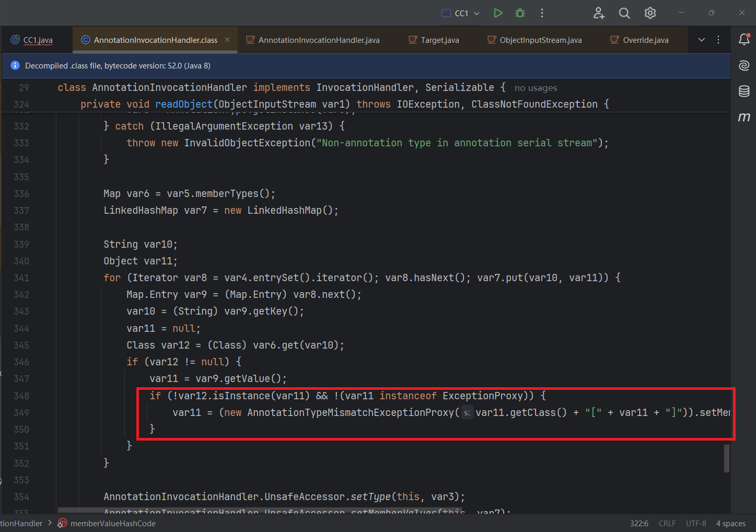
Task: Click AnnotationTypeMismatchExceptionProxy on line 349
Action: [x=351, y=412]
